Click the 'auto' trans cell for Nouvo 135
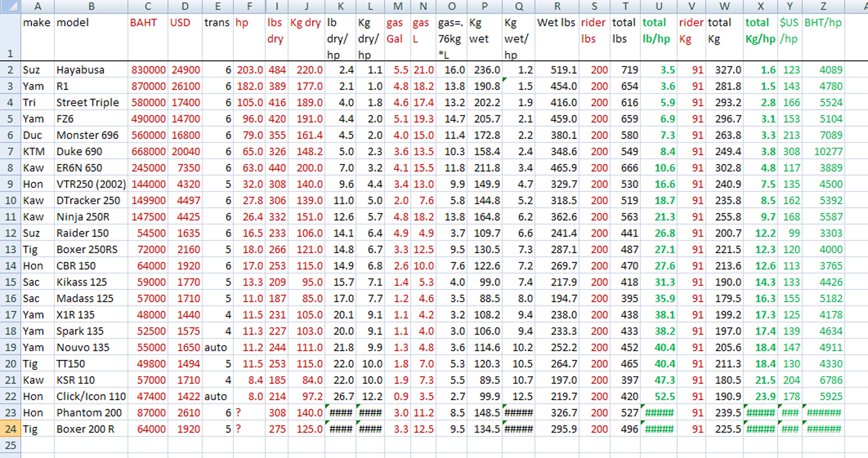Image resolution: width=868 pixels, height=458 pixels. [x=216, y=347]
